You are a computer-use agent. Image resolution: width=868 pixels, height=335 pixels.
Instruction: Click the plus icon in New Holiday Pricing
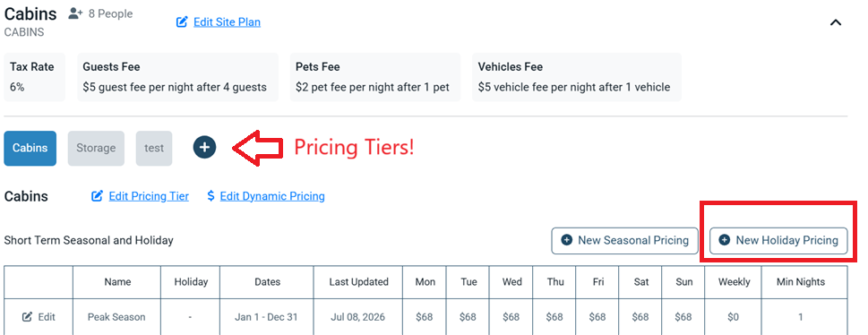tap(724, 240)
